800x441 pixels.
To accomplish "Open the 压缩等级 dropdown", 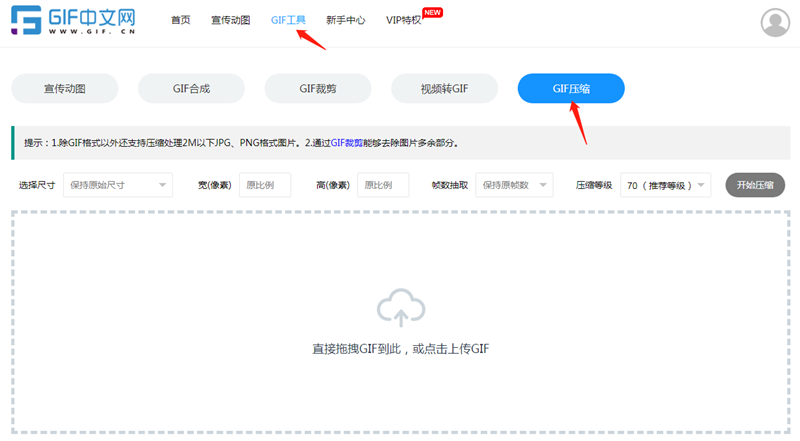I will click(665, 185).
